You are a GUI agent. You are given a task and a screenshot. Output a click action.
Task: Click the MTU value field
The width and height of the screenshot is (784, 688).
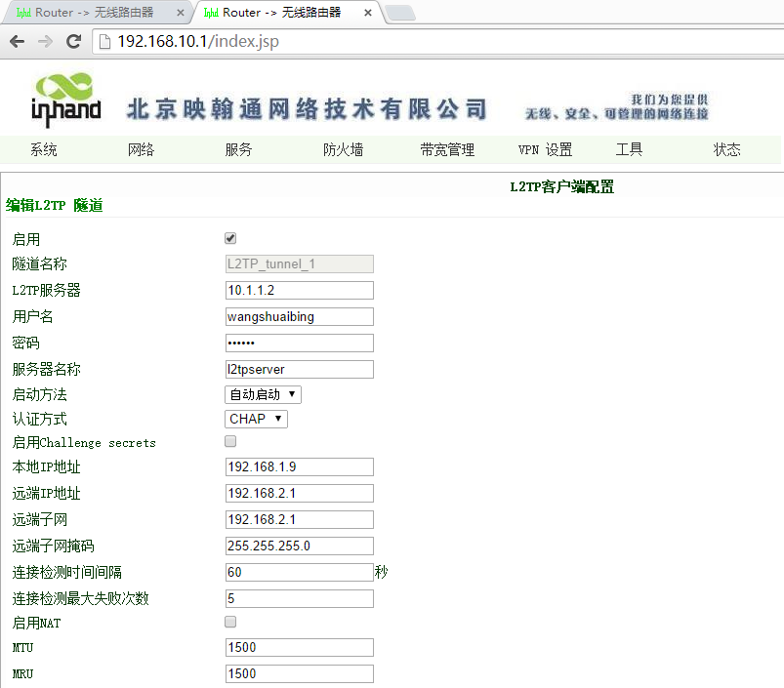click(299, 647)
